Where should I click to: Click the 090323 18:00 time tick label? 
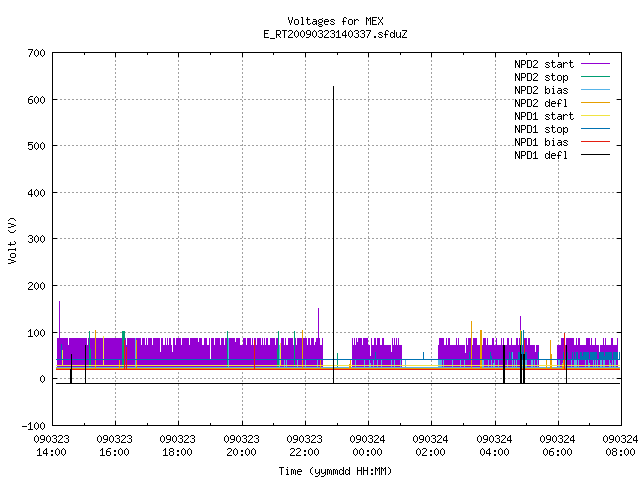click(178, 446)
